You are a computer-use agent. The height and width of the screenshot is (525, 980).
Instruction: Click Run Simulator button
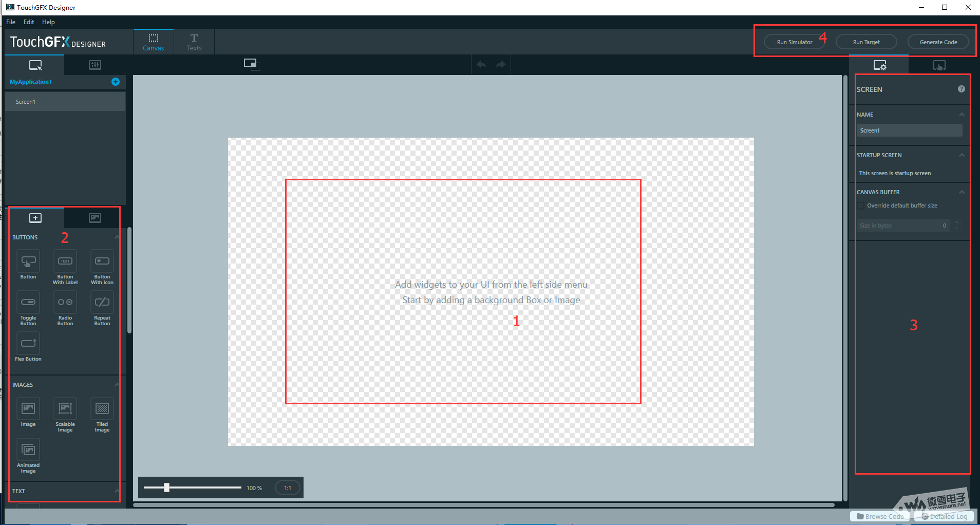795,42
